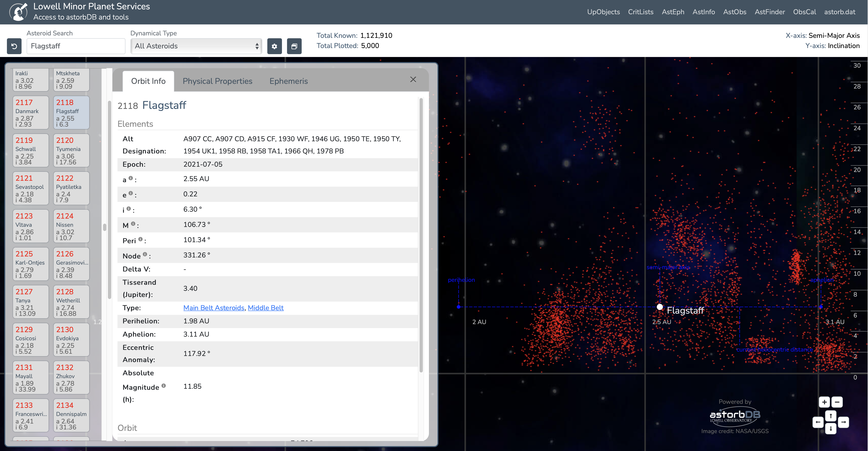Zoom out with the minus button

pyautogui.click(x=837, y=402)
